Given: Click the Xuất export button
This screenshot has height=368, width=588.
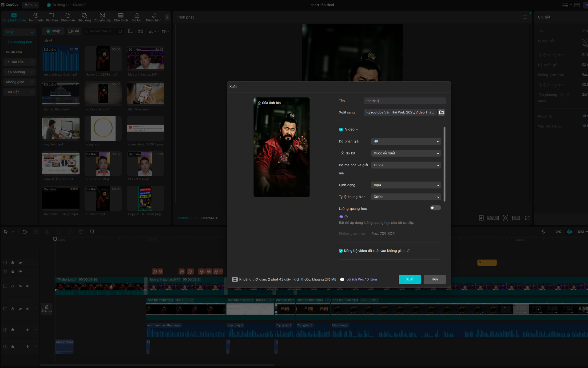Looking at the screenshot, I should click(410, 279).
